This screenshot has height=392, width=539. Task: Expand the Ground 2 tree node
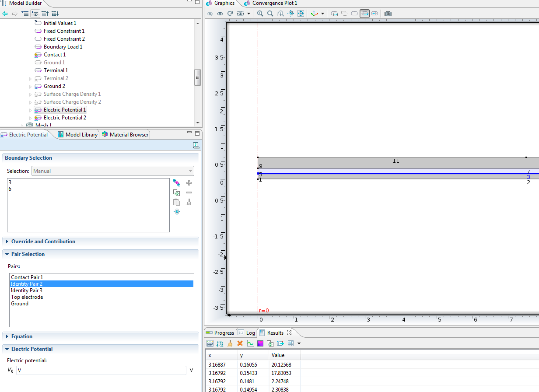click(x=31, y=86)
